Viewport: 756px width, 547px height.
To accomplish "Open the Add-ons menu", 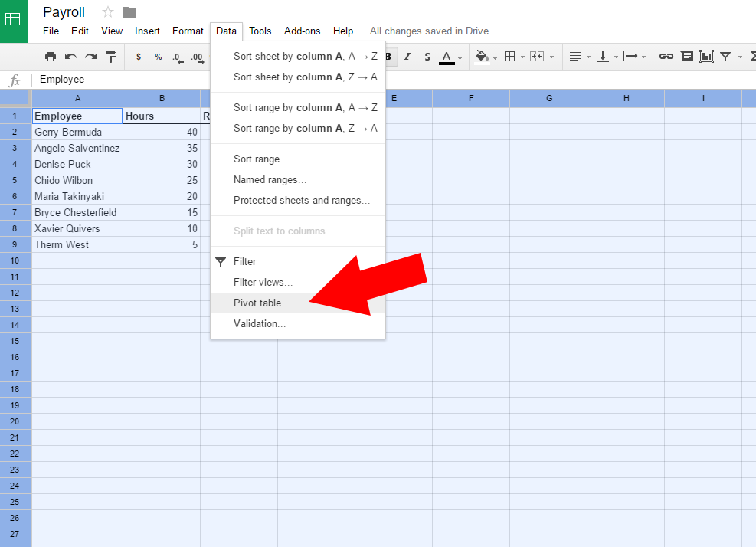I will [303, 31].
